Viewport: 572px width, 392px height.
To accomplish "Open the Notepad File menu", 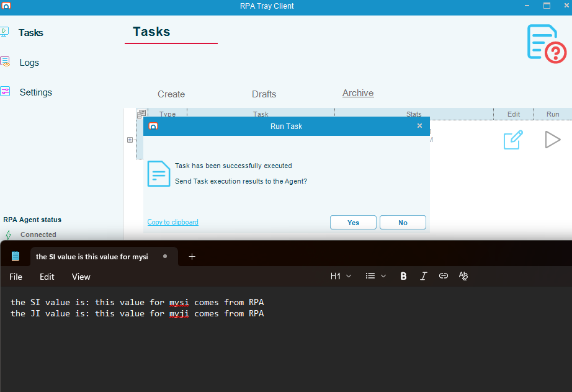I will pos(16,277).
